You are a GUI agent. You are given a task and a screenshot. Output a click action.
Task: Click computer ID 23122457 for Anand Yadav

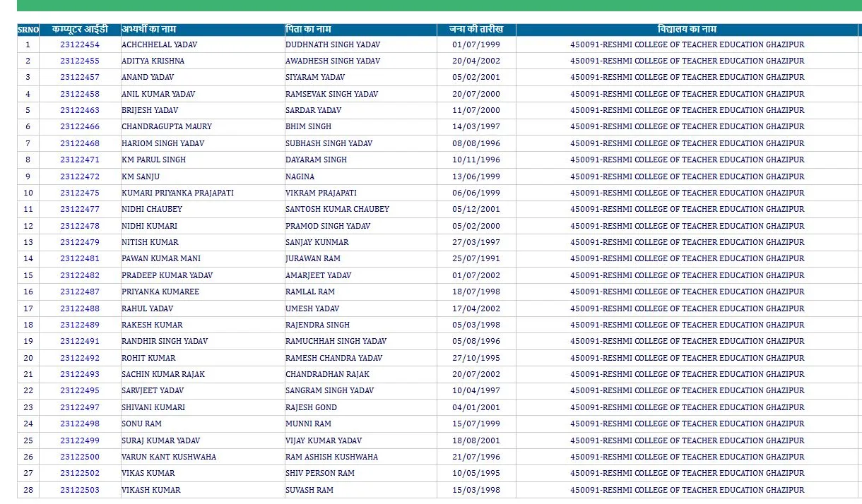pos(80,78)
